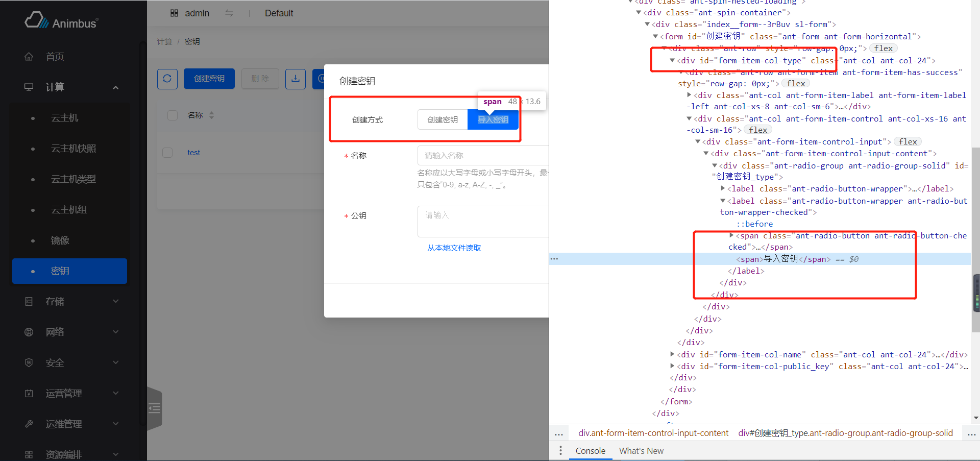Screen dimensions: 980x461
Task: Click the globe icon for 网络
Action: pyautogui.click(x=29, y=332)
